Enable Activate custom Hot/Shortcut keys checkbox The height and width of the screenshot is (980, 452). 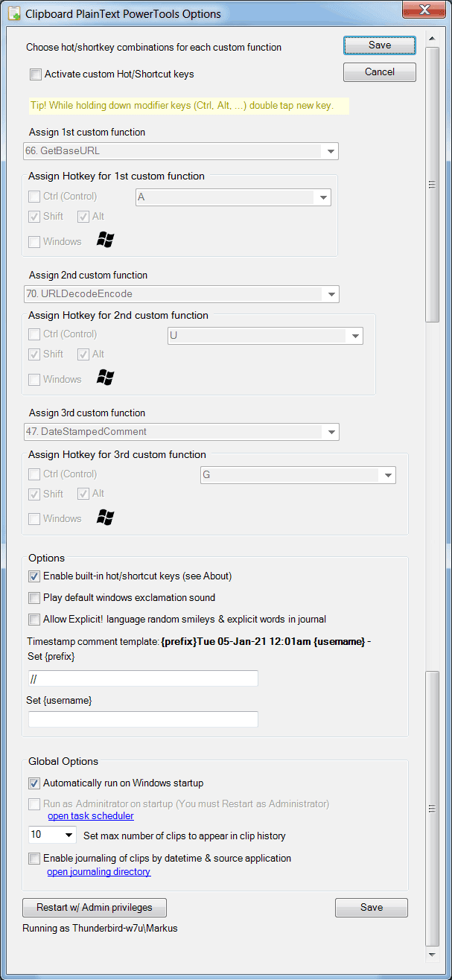(x=36, y=74)
